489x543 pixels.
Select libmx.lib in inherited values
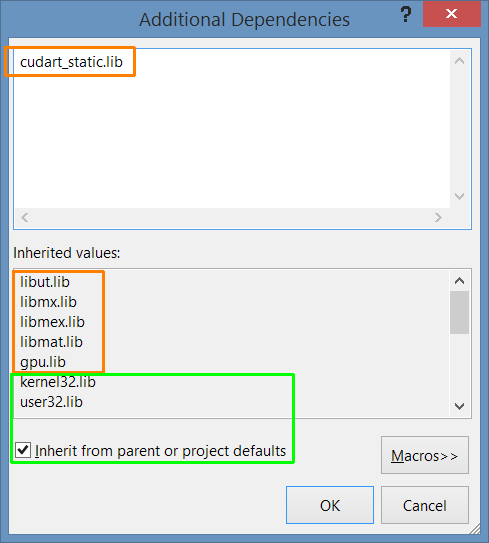tap(48, 302)
